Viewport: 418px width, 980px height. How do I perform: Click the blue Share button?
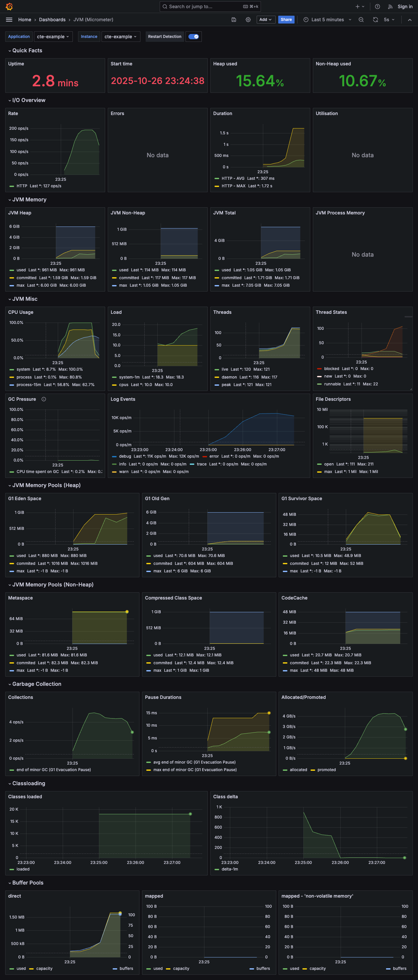click(286, 20)
